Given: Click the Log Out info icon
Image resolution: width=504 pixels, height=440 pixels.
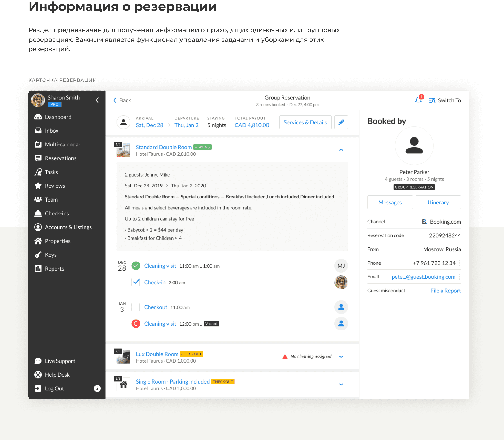Looking at the screenshot, I should [x=97, y=388].
